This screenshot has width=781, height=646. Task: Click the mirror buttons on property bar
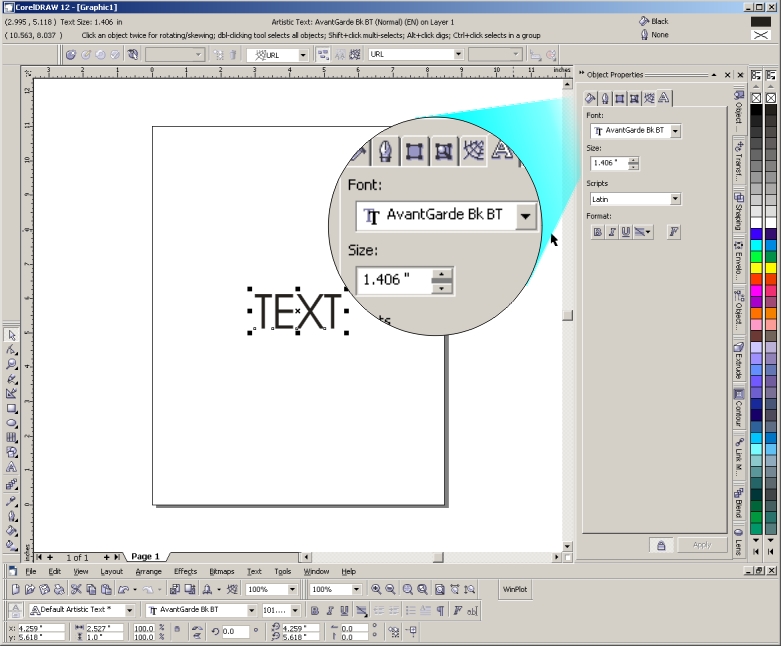(197, 633)
